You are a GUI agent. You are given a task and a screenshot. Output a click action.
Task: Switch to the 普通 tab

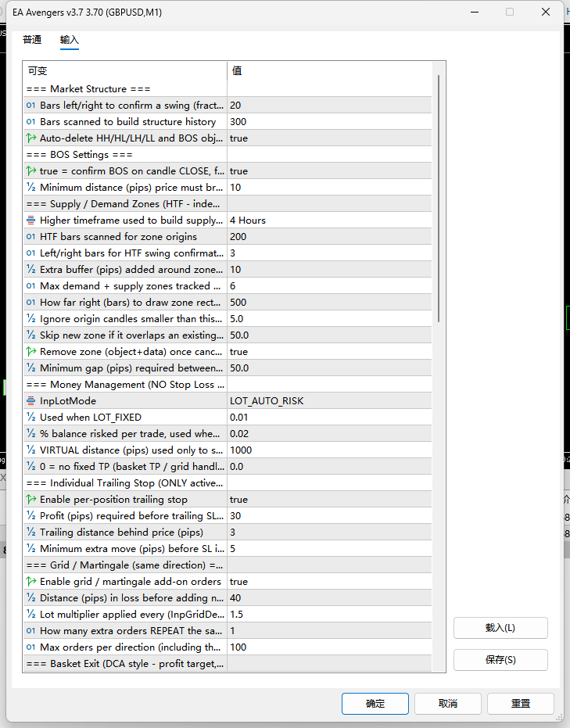tap(32, 40)
